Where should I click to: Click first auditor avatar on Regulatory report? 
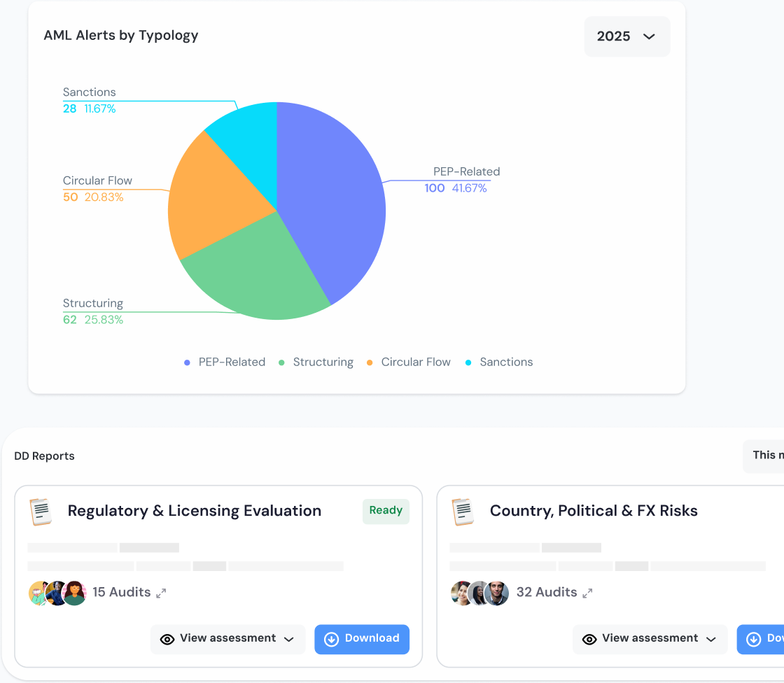point(37,593)
